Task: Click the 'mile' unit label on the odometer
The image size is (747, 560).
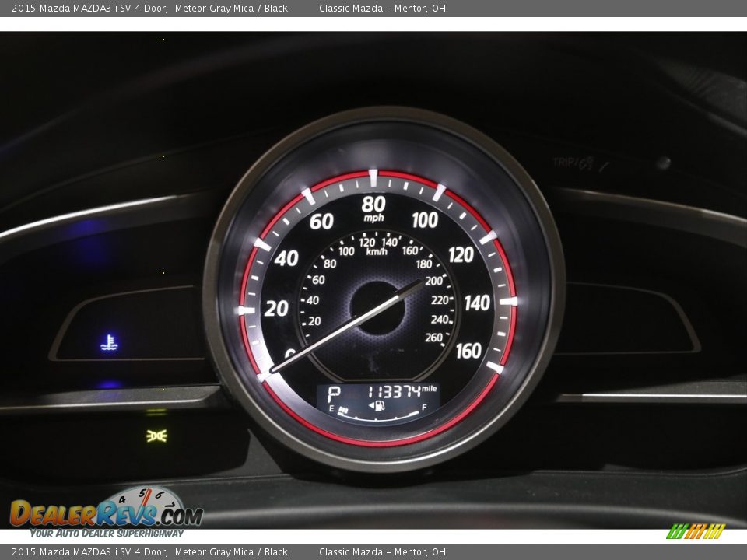Action: pos(430,389)
